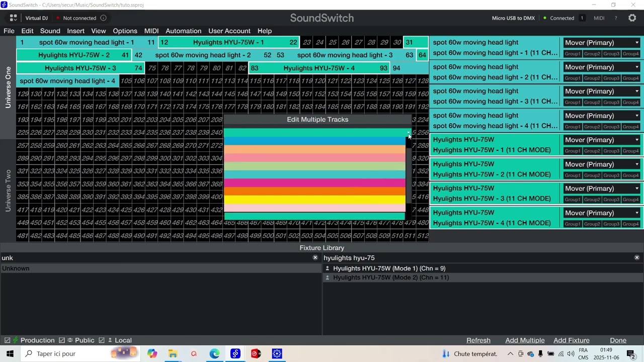Open Copilot from the taskbar

coord(152,354)
